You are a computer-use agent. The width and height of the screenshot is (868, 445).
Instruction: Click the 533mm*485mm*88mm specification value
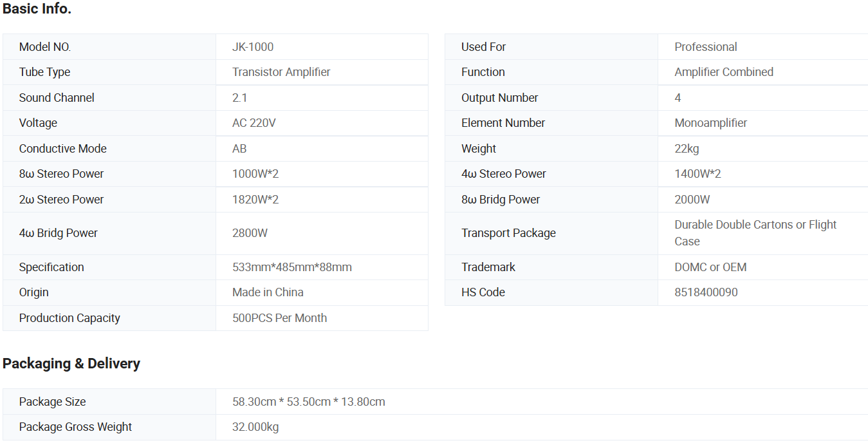click(291, 267)
